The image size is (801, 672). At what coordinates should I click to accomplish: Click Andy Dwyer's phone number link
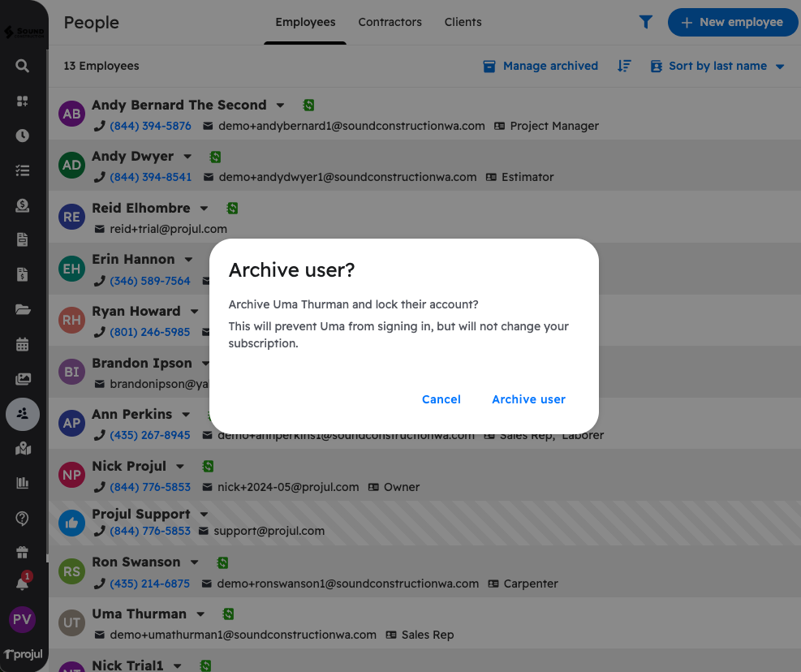[x=150, y=177]
